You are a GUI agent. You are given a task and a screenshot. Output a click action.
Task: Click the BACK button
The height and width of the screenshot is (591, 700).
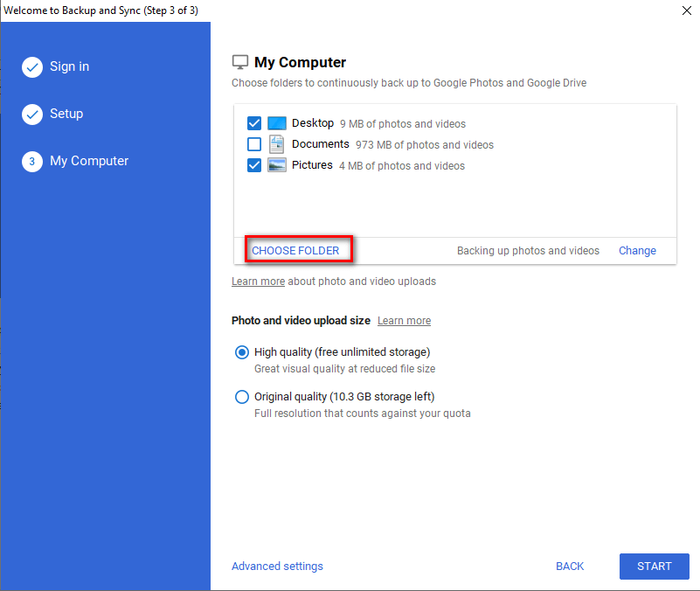coord(570,566)
